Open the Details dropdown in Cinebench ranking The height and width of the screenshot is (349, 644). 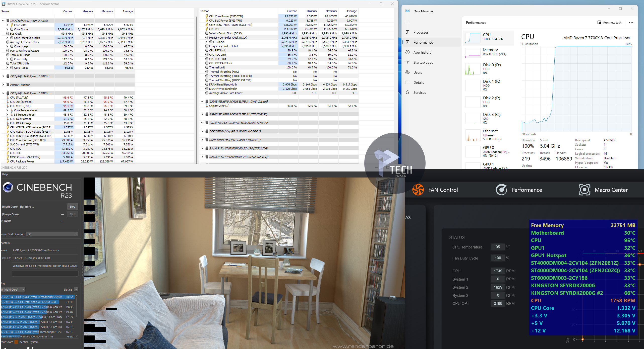tap(76, 290)
